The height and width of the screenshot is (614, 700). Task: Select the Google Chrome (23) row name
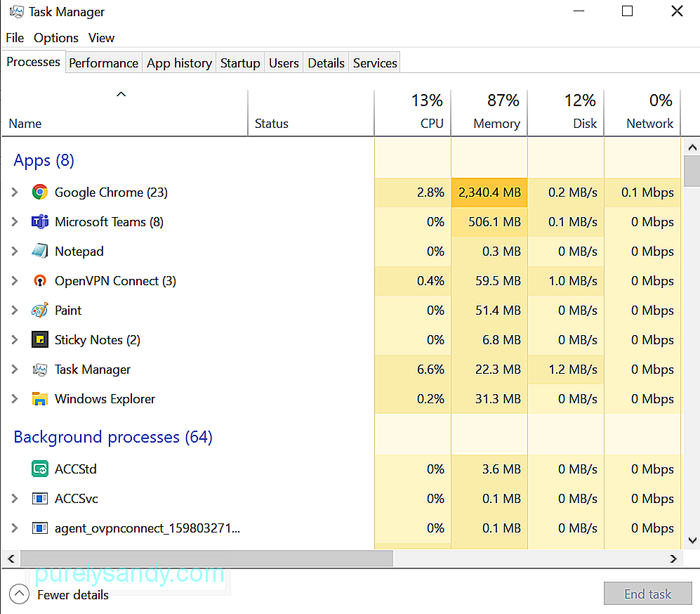[x=111, y=192]
